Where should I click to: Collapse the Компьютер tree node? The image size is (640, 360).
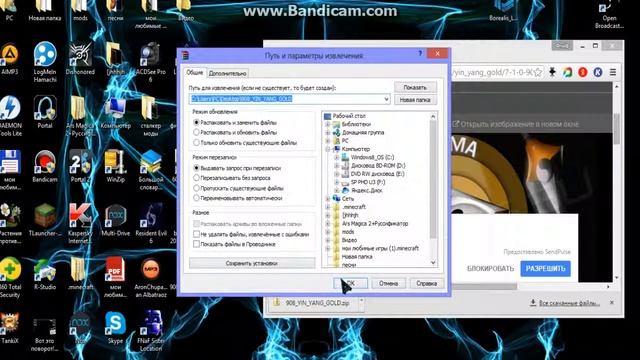(x=328, y=149)
